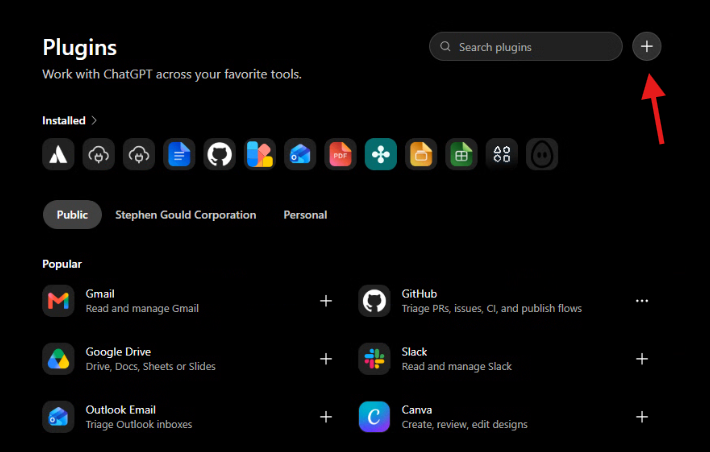Viewport: 710px width, 452px height.
Task: Add the Slack plugin
Action: pos(642,359)
